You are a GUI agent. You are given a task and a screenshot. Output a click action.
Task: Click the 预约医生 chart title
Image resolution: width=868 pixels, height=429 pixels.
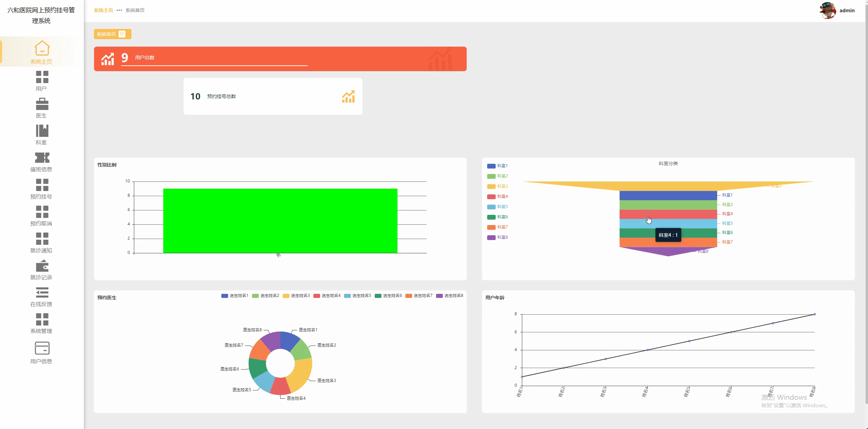click(107, 298)
